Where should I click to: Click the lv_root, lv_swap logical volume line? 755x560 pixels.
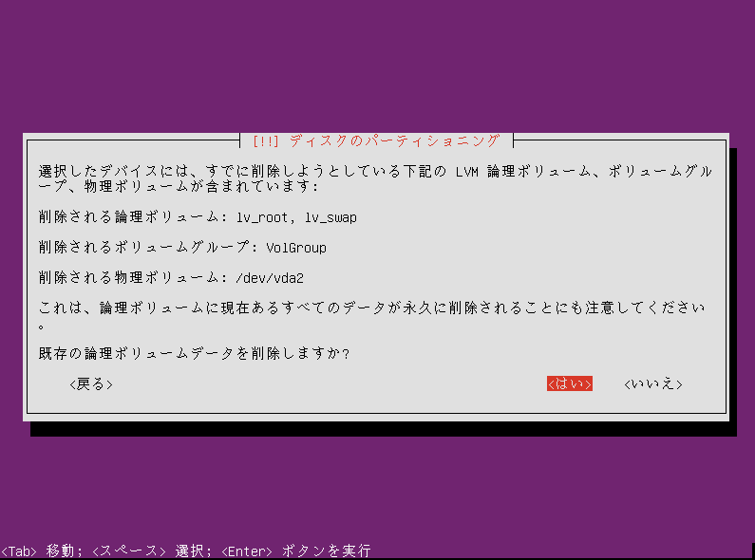(198, 217)
